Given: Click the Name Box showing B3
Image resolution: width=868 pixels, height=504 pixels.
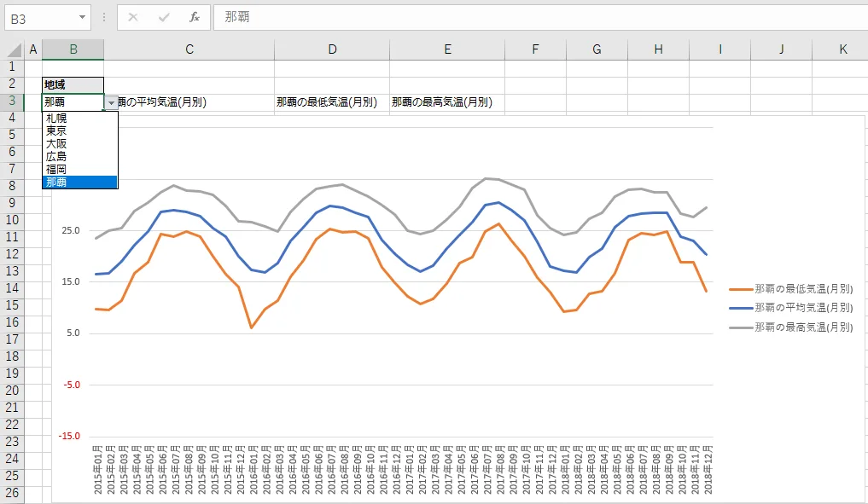Looking at the screenshot, I should point(41,17).
